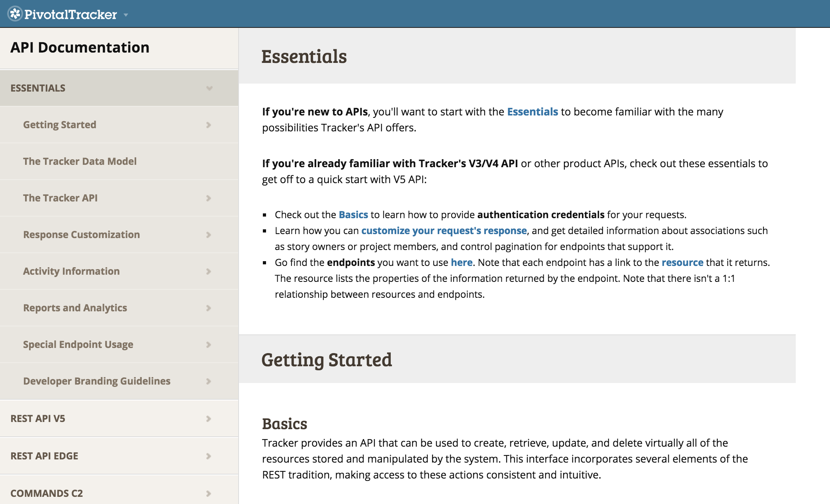Viewport: 830px width, 504px height.
Task: Open the Basics authentication link
Action: click(353, 215)
